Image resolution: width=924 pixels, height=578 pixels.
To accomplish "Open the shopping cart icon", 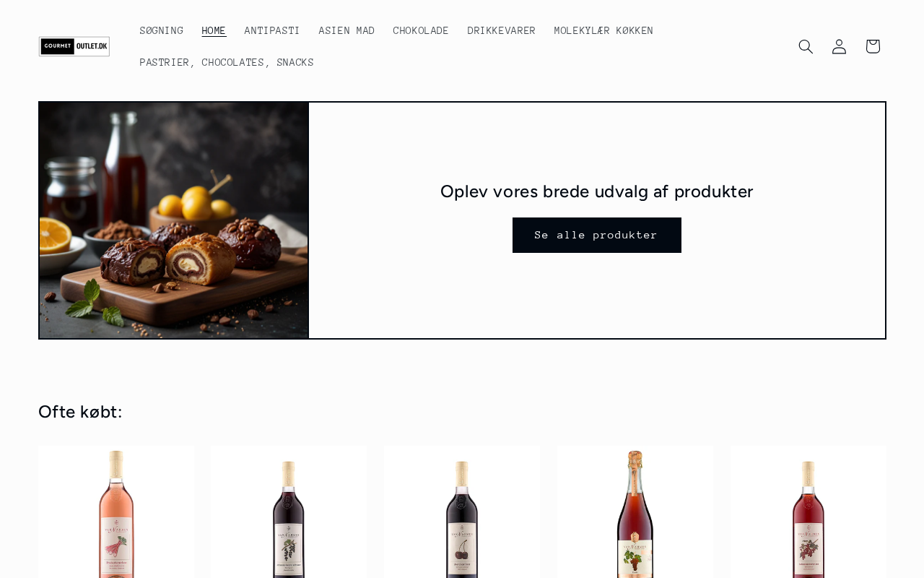I will click(873, 46).
